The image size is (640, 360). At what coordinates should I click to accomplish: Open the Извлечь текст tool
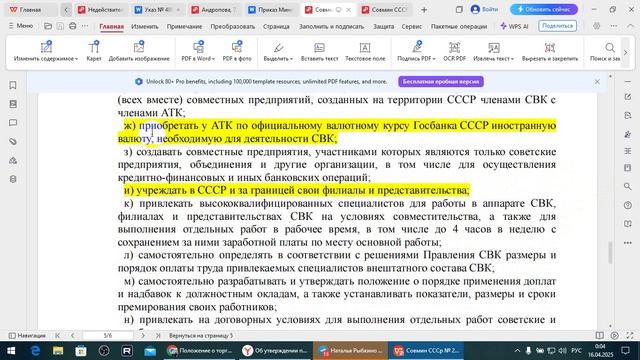(x=493, y=51)
